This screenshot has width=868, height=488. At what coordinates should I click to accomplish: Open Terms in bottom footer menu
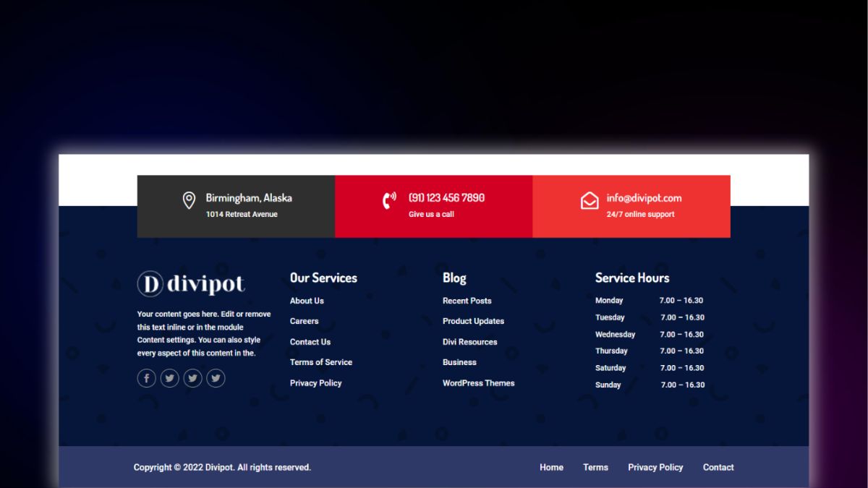[x=595, y=467]
